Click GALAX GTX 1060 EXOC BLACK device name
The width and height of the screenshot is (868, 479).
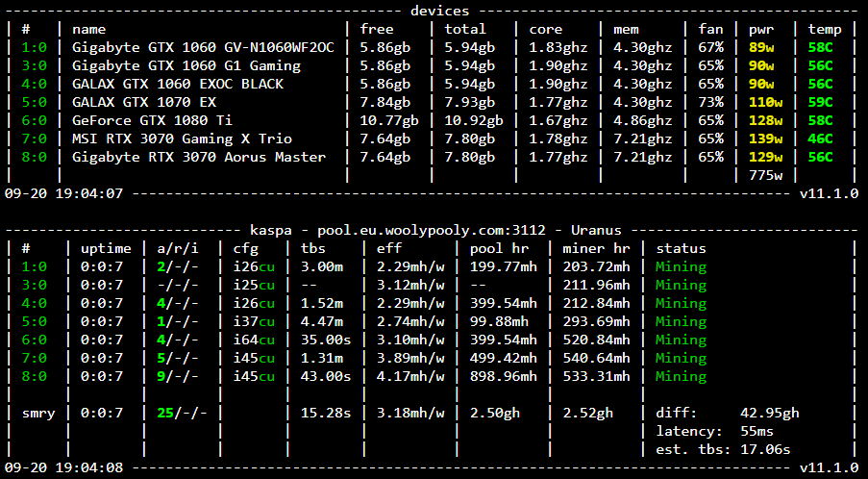point(178,85)
